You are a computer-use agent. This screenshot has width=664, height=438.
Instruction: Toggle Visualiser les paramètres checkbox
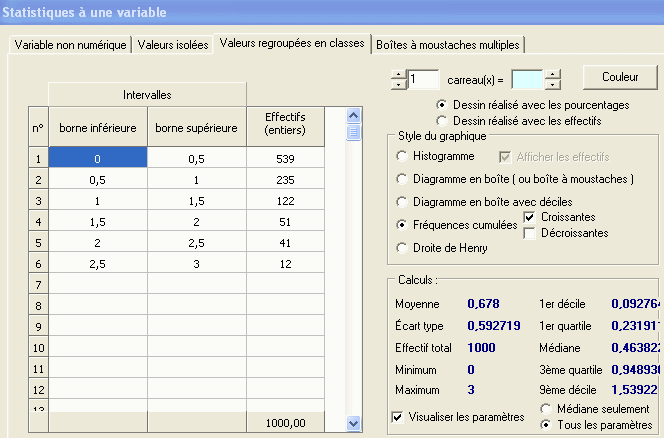pos(399,417)
